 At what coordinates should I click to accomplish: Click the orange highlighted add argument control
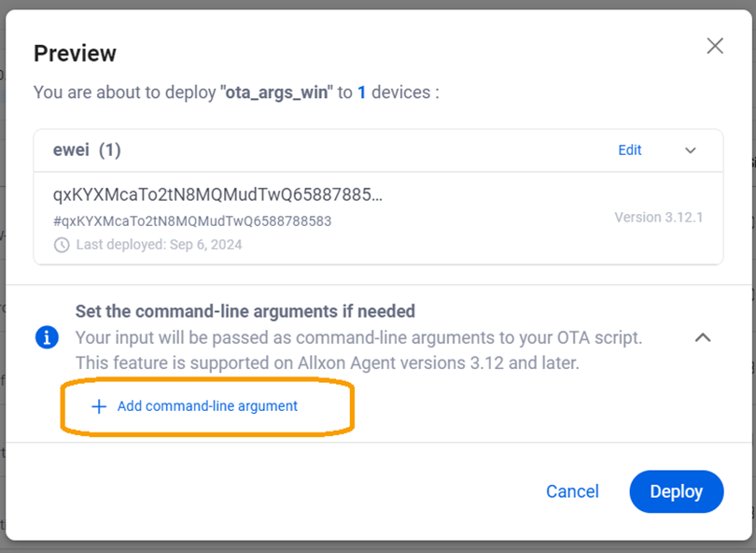point(206,406)
